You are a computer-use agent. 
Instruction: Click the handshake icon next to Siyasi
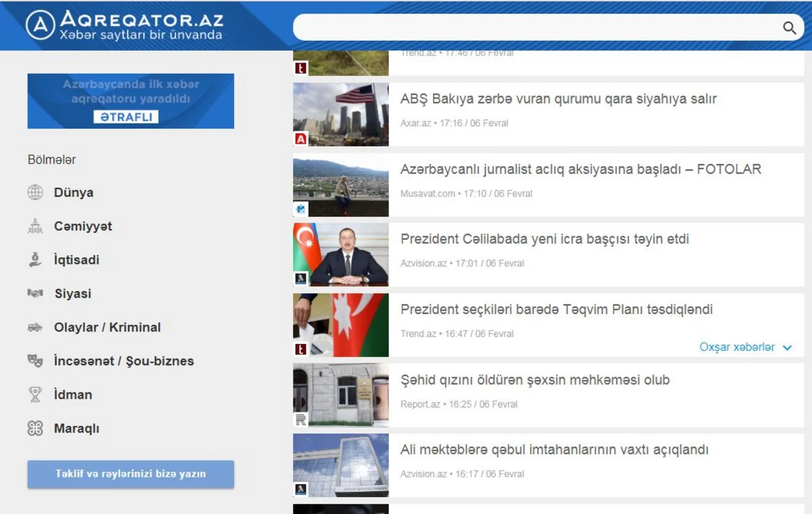[35, 294]
